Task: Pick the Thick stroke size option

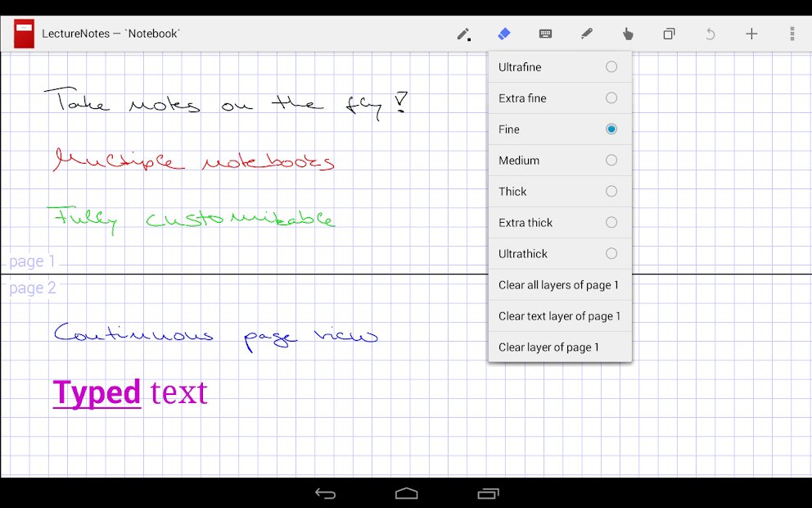Action: 559,191
